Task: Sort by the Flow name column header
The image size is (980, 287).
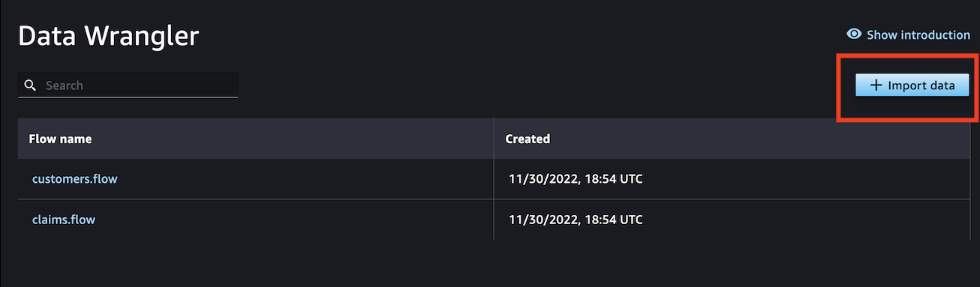Action: pos(60,139)
